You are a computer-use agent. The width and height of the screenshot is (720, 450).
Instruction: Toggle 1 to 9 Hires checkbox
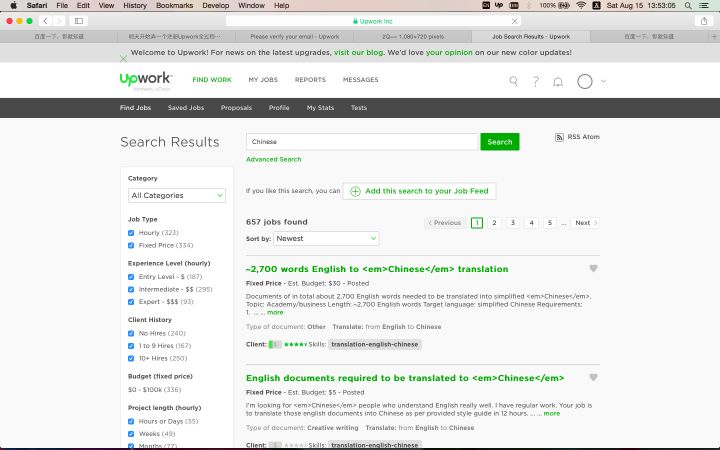[x=131, y=346]
